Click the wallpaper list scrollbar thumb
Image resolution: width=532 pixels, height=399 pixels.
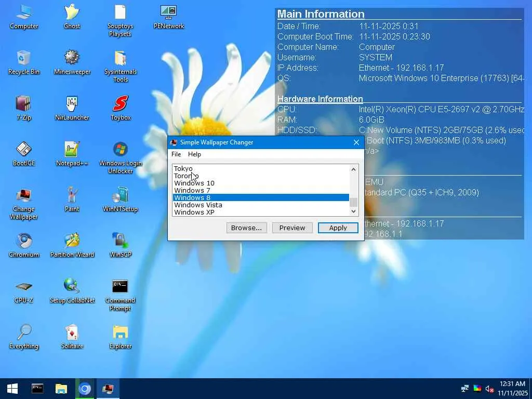[x=353, y=202]
